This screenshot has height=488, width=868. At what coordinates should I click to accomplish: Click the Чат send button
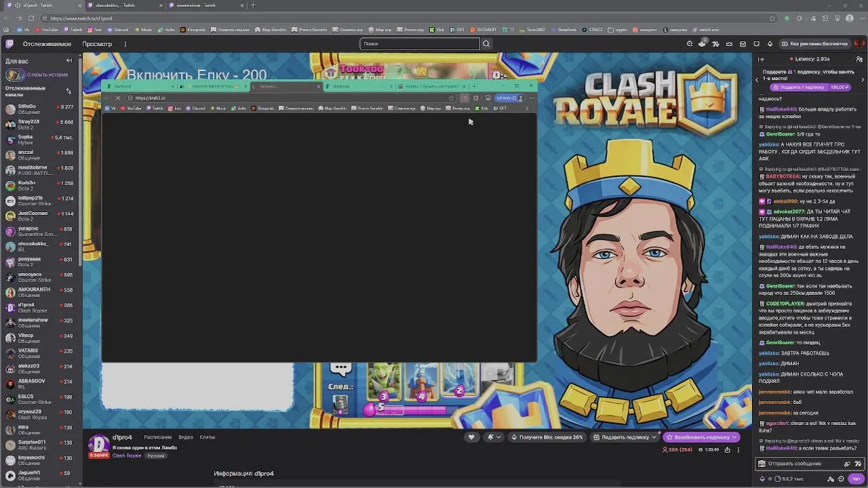pyautogui.click(x=856, y=479)
